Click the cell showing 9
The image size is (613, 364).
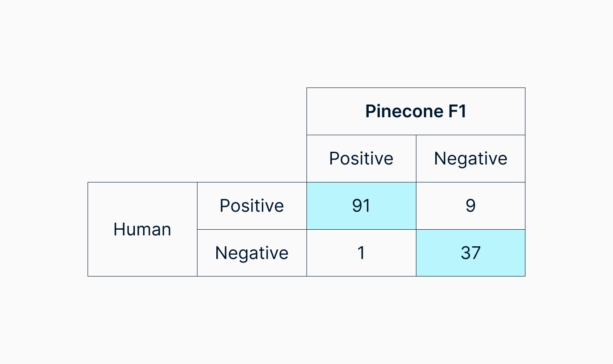pos(470,206)
